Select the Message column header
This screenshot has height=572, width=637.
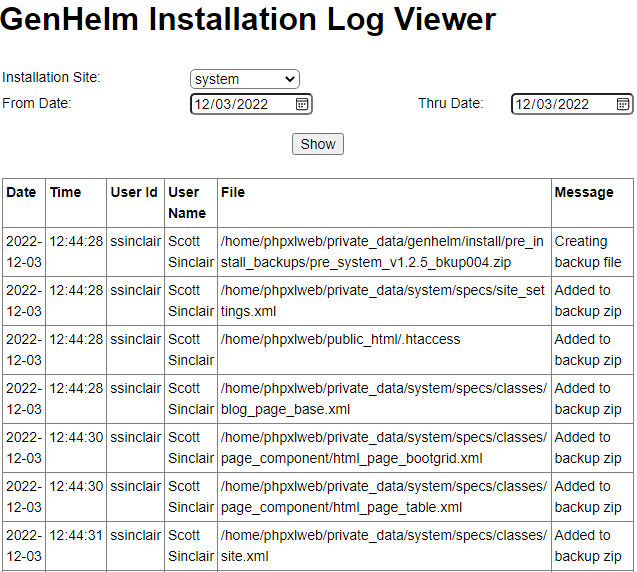pos(584,192)
